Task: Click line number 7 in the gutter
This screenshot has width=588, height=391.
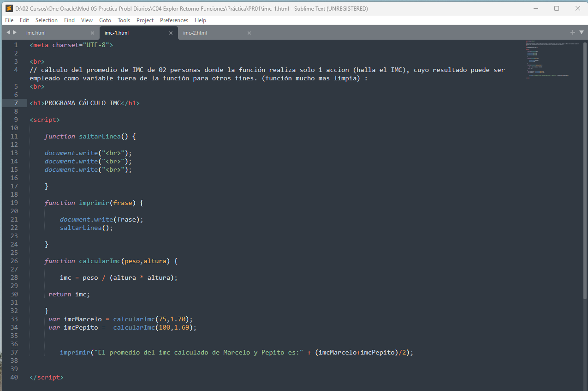Action: pyautogui.click(x=16, y=103)
